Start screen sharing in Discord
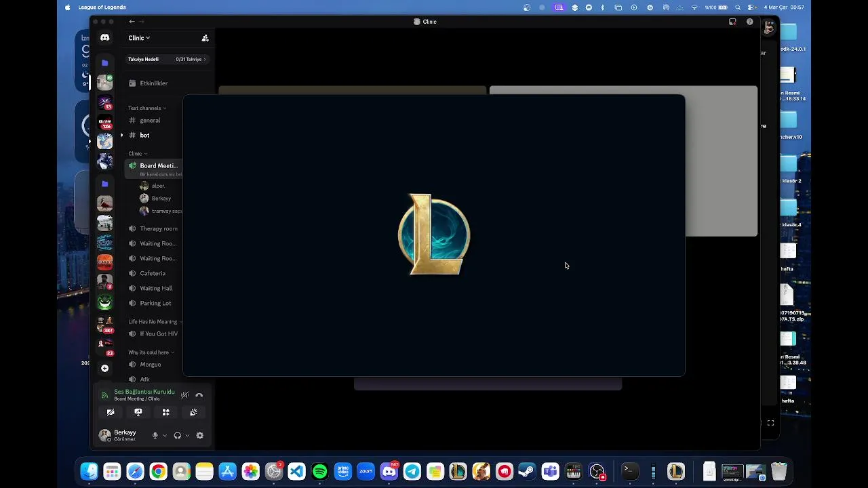Image resolution: width=868 pixels, height=488 pixels. (138, 412)
